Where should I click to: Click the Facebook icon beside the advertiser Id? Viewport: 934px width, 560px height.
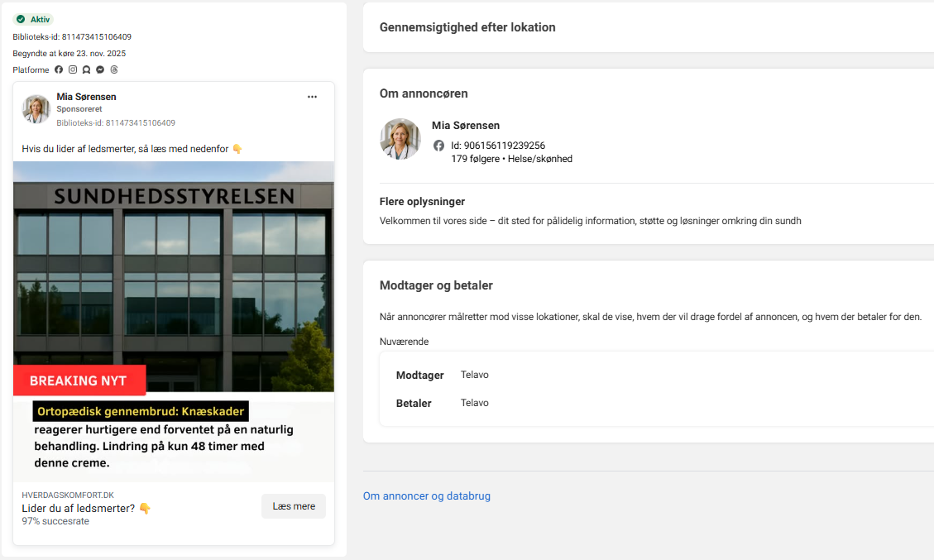(x=438, y=146)
